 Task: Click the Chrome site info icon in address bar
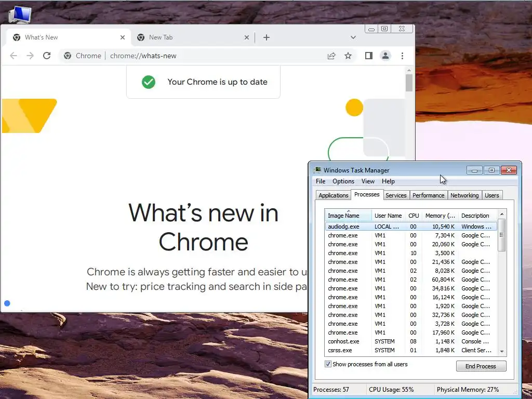(x=68, y=56)
